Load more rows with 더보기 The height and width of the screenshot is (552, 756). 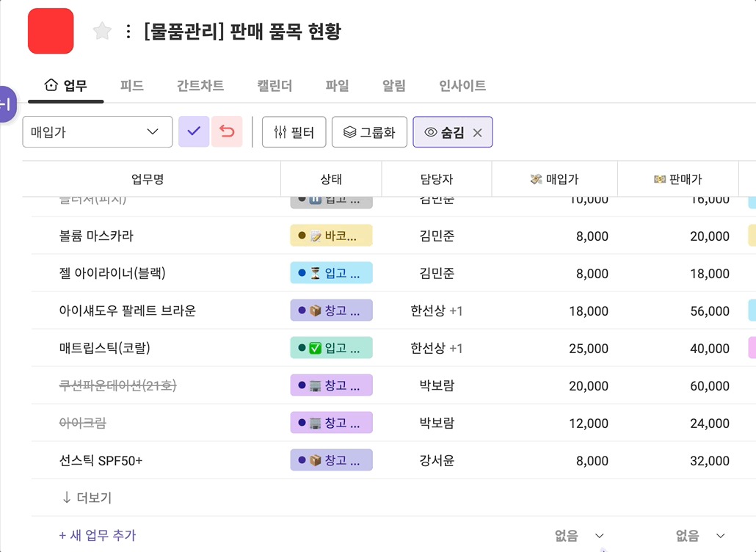pyautogui.click(x=87, y=498)
